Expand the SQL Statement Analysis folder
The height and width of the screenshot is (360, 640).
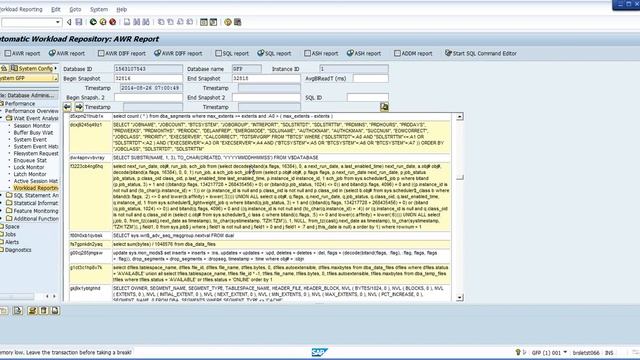click(2, 196)
